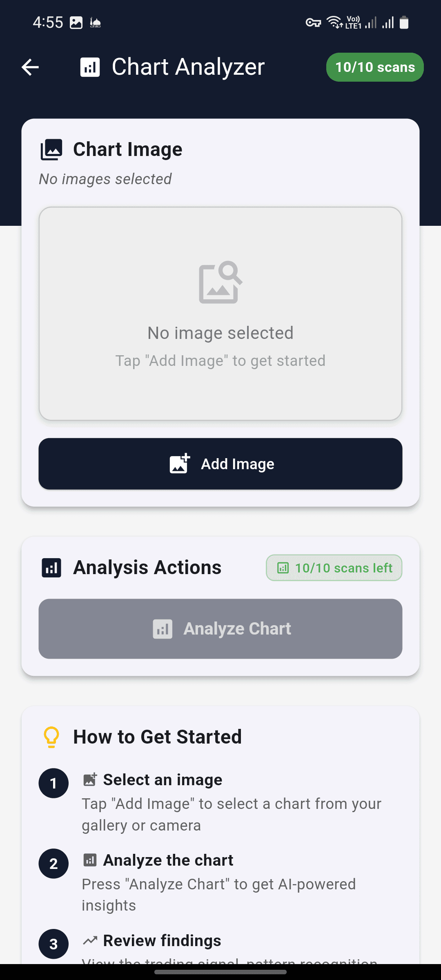Select the 10/10 scans left chip
441x980 pixels.
333,568
